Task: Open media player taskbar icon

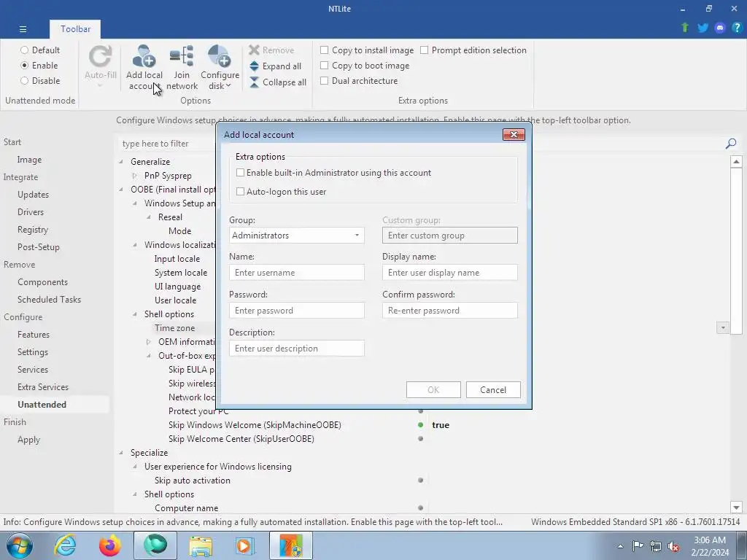Action: click(245, 545)
